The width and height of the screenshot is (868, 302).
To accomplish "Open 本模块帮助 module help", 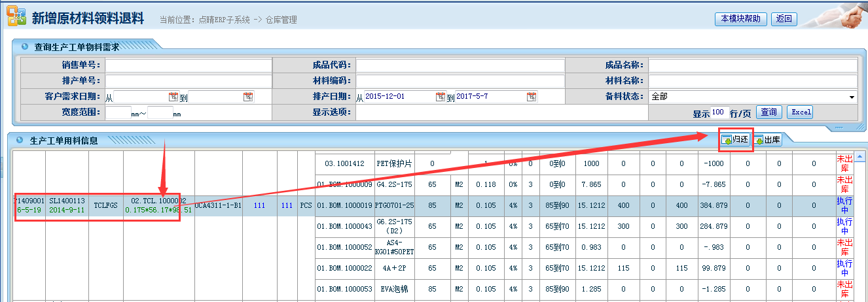I will click(740, 19).
